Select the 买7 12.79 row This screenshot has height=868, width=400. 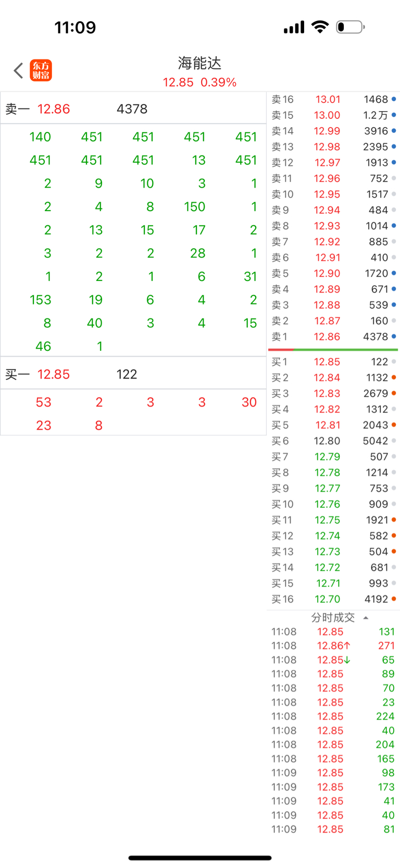(x=333, y=457)
